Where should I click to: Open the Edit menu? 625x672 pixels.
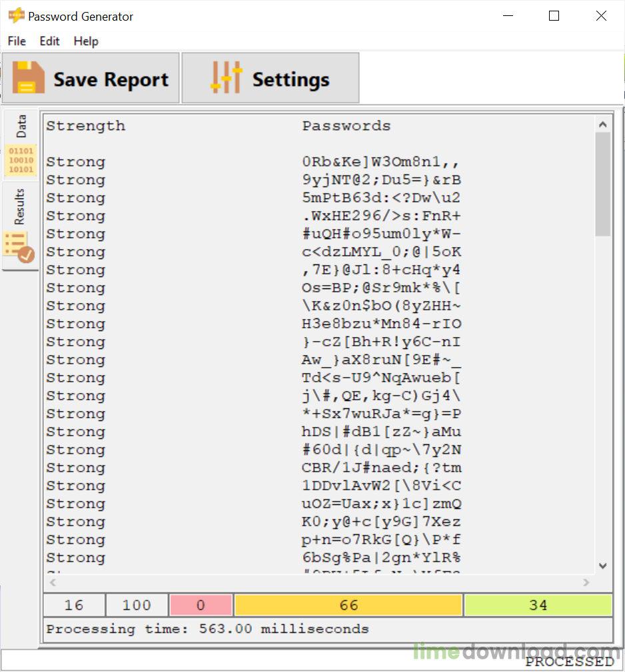click(49, 41)
